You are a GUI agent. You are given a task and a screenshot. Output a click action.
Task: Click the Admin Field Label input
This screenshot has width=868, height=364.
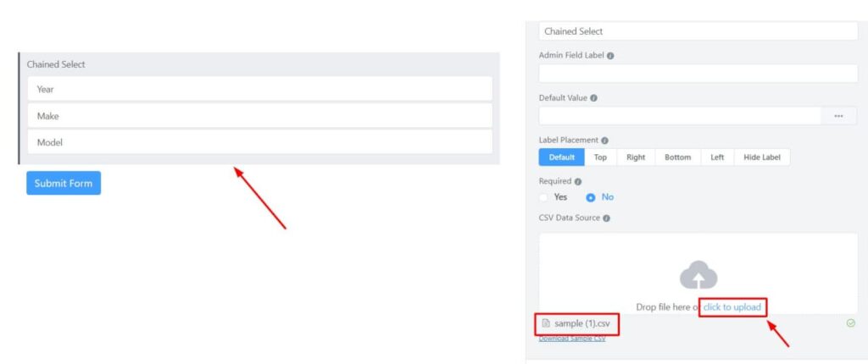698,74
